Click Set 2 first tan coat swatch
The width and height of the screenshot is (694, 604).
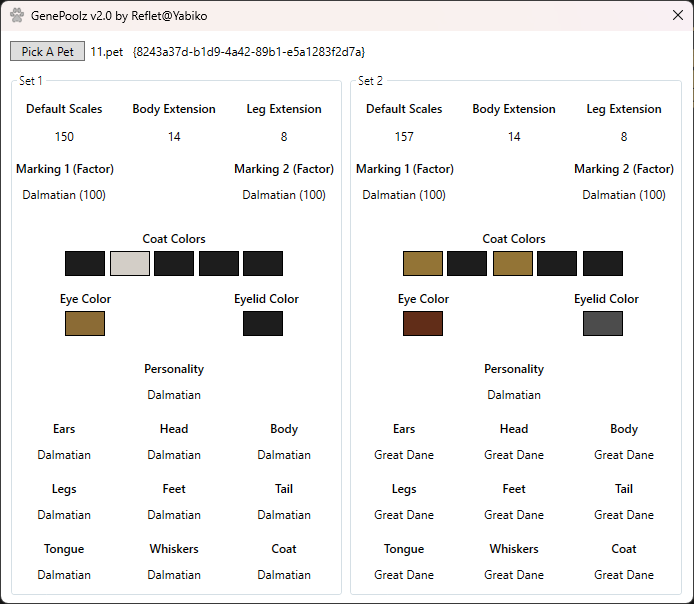click(423, 263)
